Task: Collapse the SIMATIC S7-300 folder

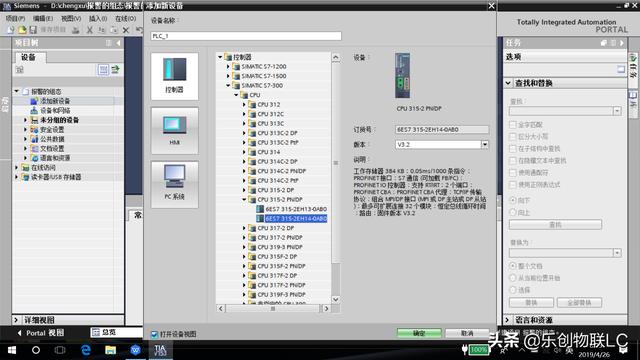Action: click(x=228, y=85)
